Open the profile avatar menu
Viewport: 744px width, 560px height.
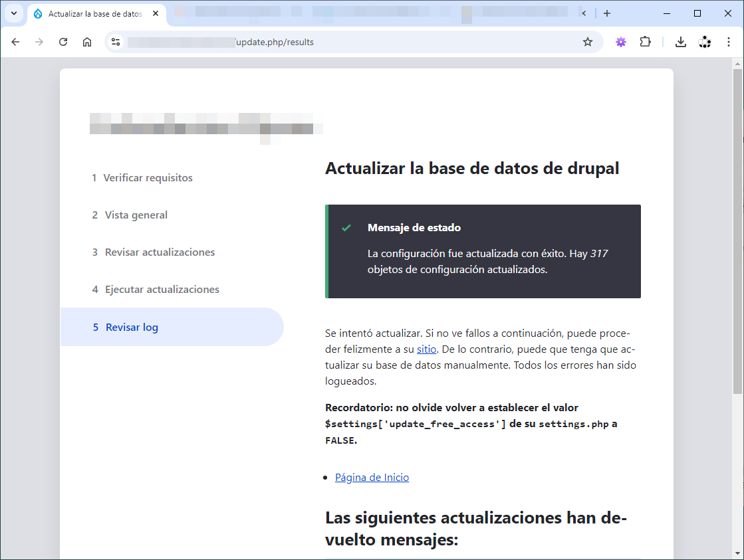tap(705, 42)
